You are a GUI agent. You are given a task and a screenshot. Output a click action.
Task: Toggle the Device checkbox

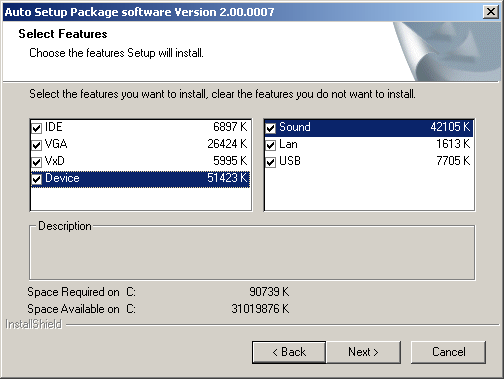[x=36, y=179]
